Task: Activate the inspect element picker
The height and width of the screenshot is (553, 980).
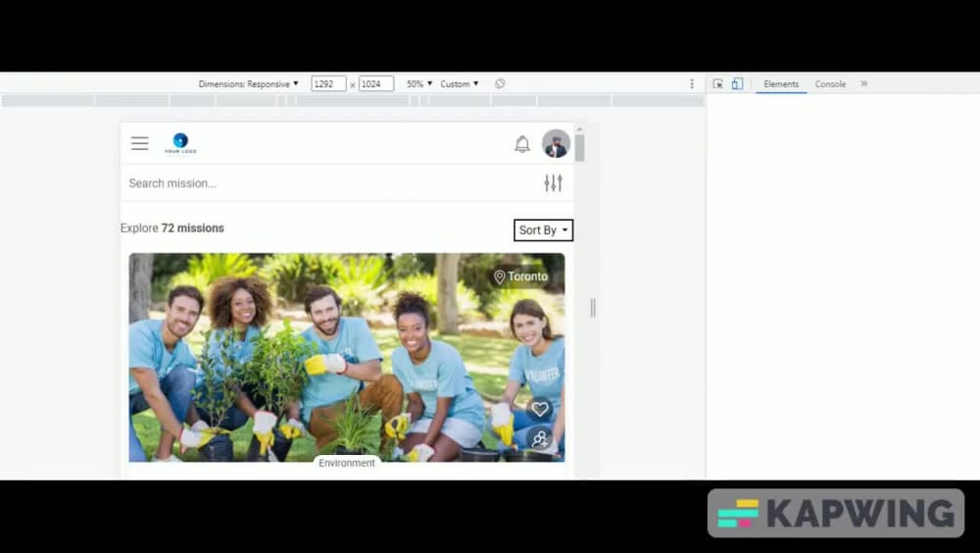Action: point(718,83)
